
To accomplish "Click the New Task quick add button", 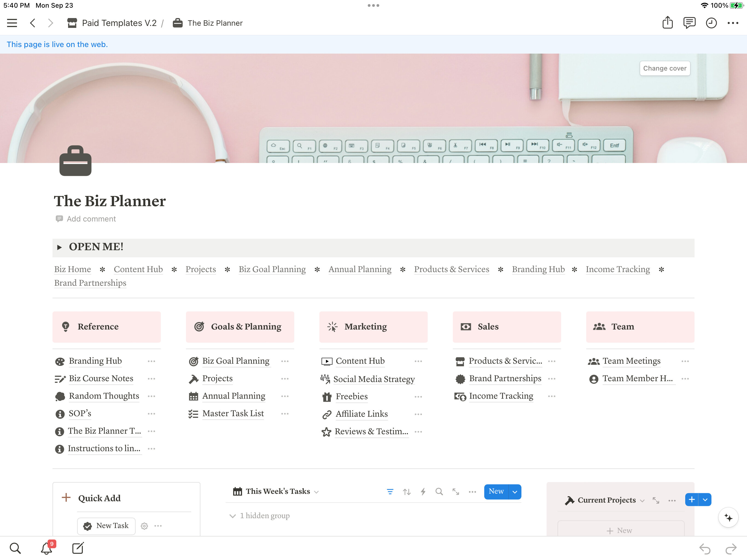I will (106, 526).
